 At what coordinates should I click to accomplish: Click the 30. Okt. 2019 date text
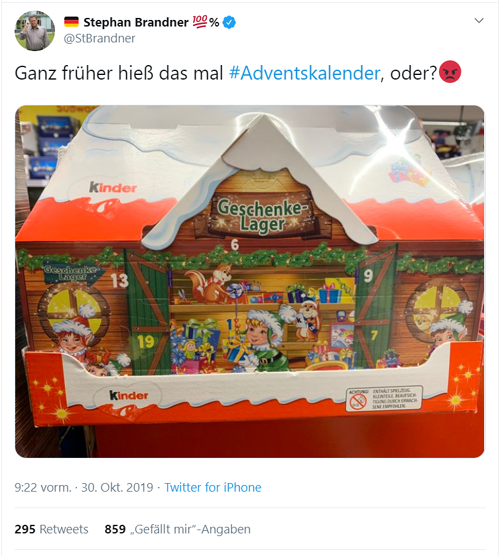pos(117,488)
